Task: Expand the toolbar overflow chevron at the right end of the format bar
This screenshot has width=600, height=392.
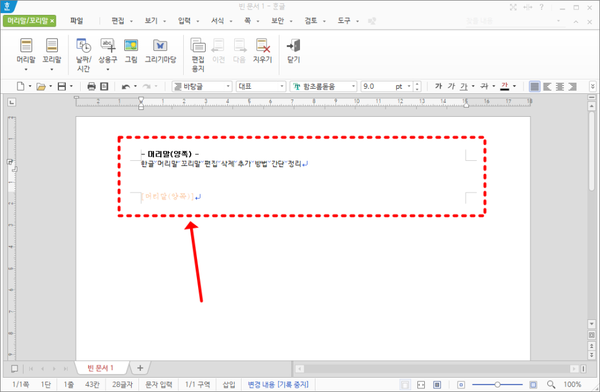Action: [592, 87]
